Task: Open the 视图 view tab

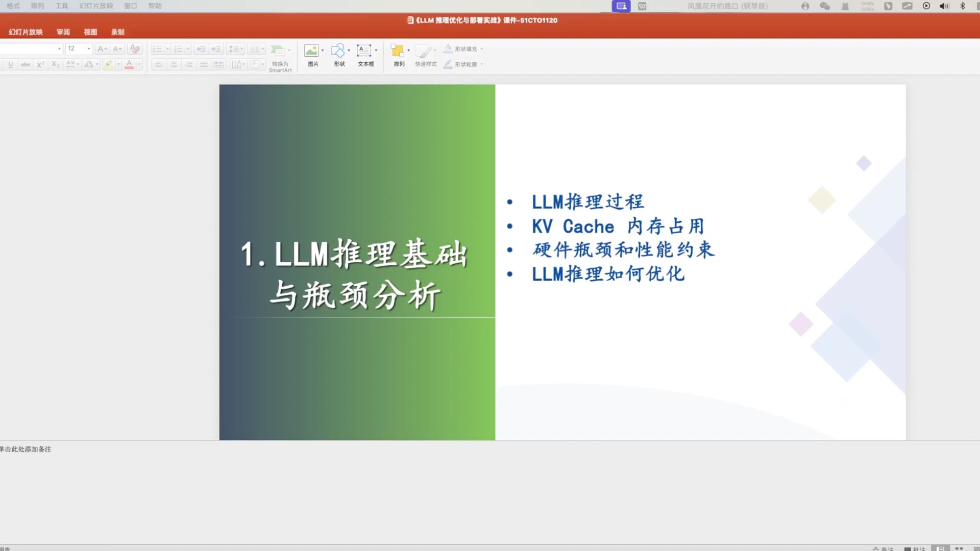Action: point(90,32)
